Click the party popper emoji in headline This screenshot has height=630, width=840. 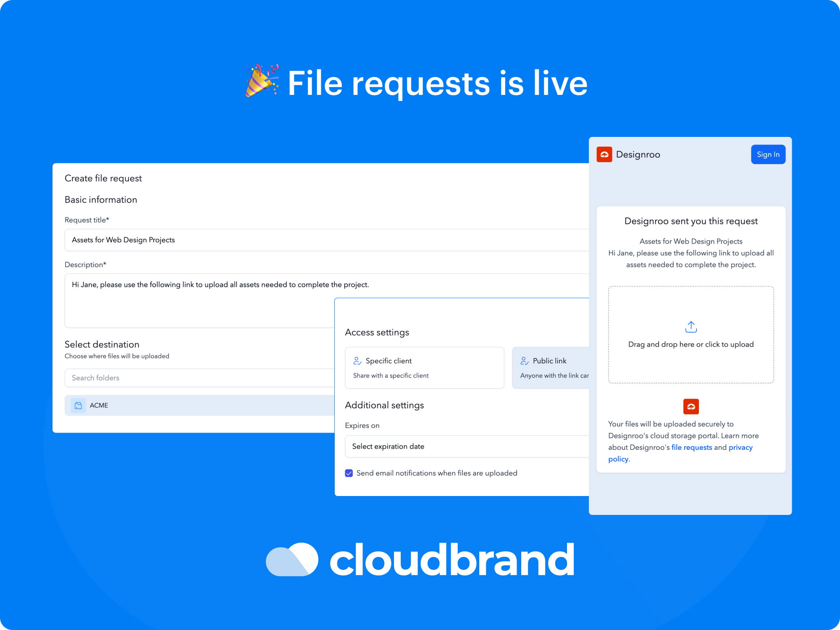point(262,81)
